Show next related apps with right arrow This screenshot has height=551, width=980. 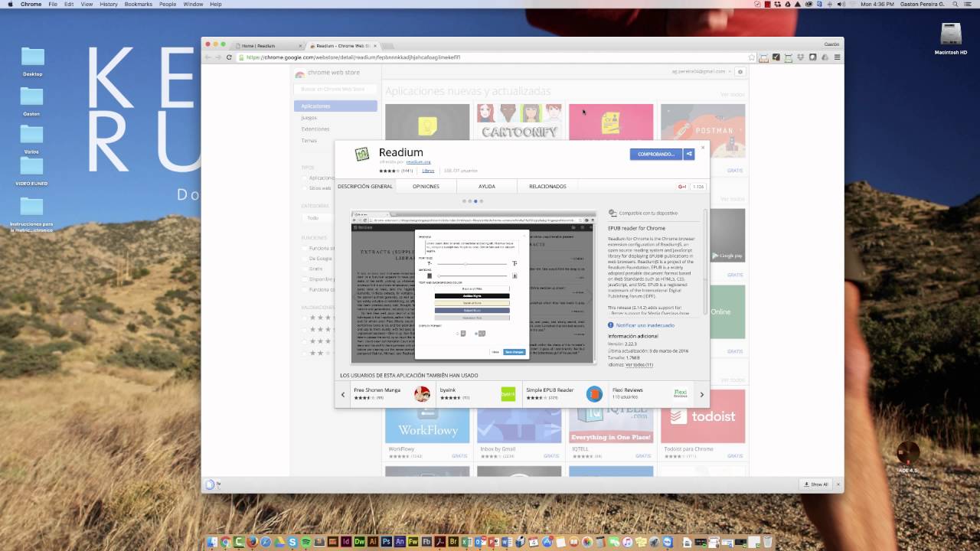click(x=701, y=395)
